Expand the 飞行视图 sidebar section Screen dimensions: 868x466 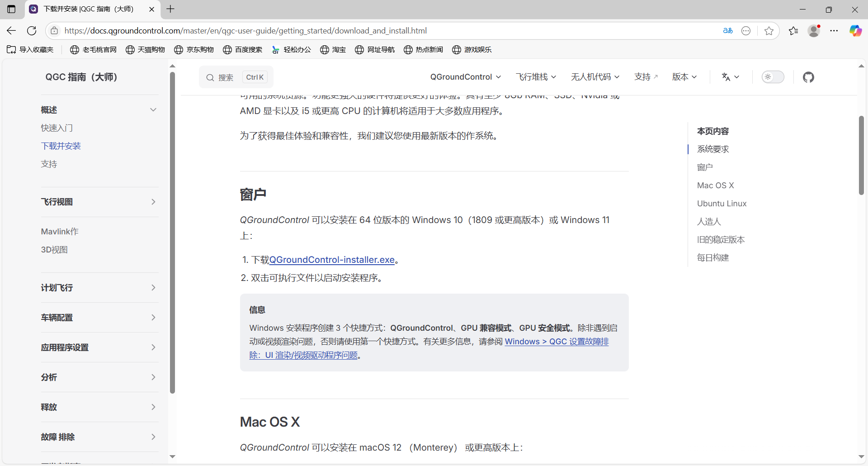point(153,202)
